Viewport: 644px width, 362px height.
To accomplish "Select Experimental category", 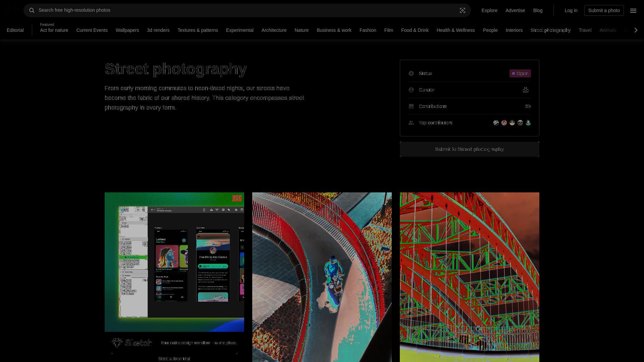I will pos(239,30).
